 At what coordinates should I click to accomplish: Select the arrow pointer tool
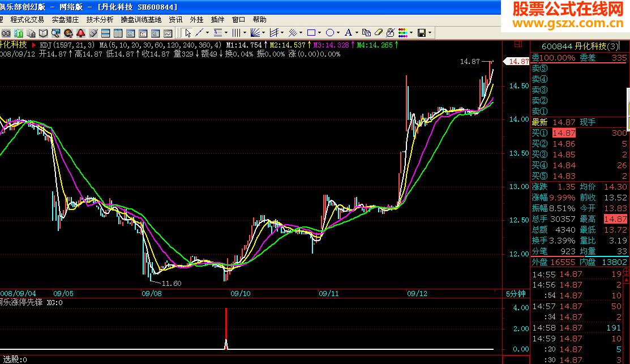click(188, 33)
